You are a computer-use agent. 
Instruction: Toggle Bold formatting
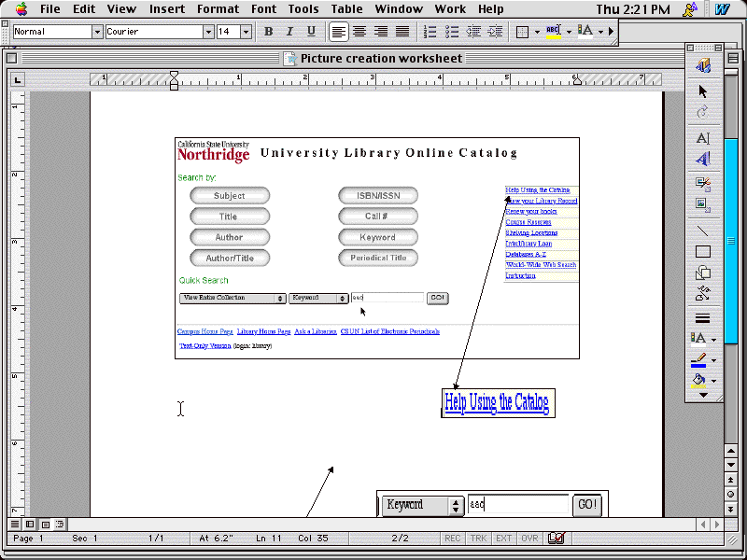click(x=268, y=32)
